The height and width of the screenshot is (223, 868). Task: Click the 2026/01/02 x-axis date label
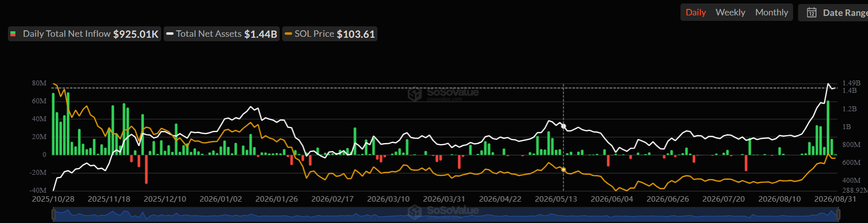pyautogui.click(x=221, y=199)
